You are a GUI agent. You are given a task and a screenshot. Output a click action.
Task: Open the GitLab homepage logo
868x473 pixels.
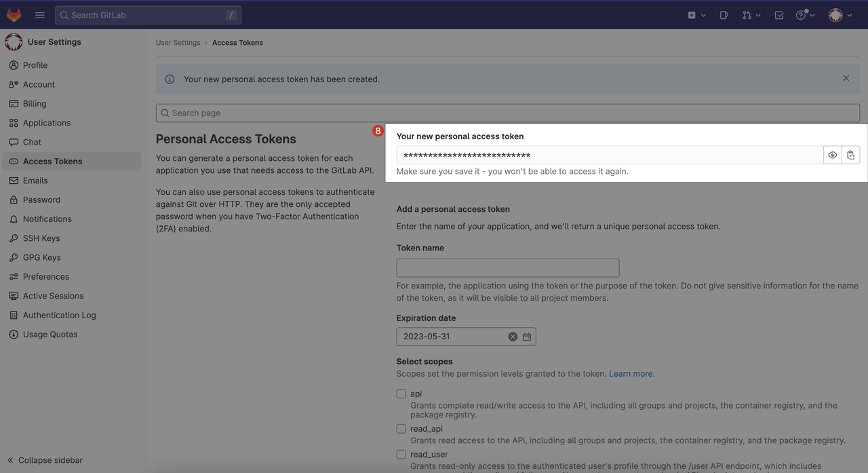pyautogui.click(x=14, y=14)
